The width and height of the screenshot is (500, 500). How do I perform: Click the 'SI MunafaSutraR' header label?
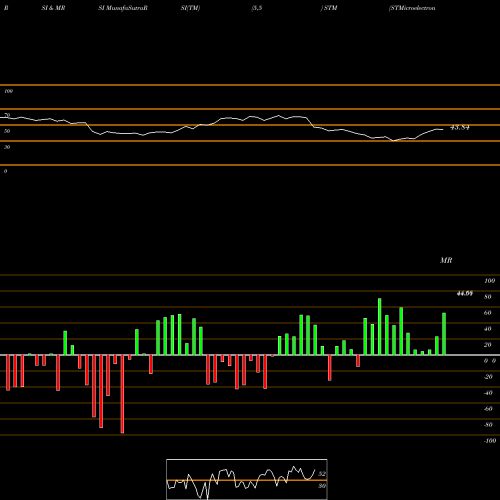tap(123, 8)
